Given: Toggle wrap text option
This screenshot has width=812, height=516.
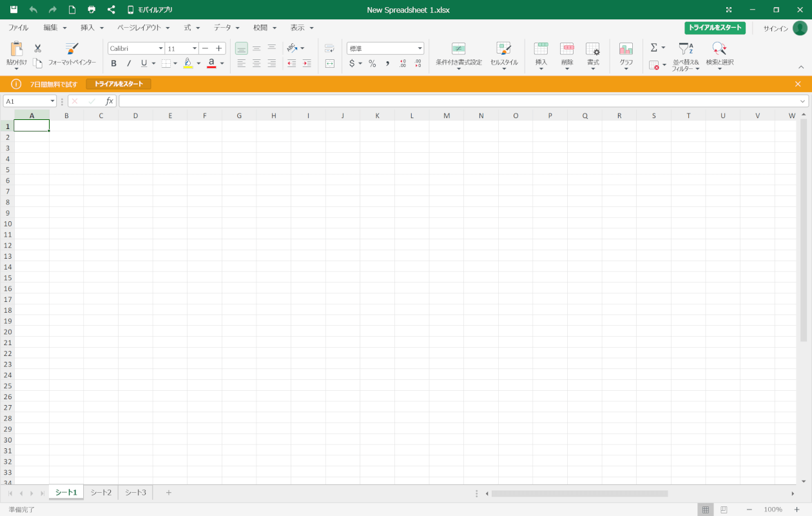Looking at the screenshot, I should (x=329, y=48).
